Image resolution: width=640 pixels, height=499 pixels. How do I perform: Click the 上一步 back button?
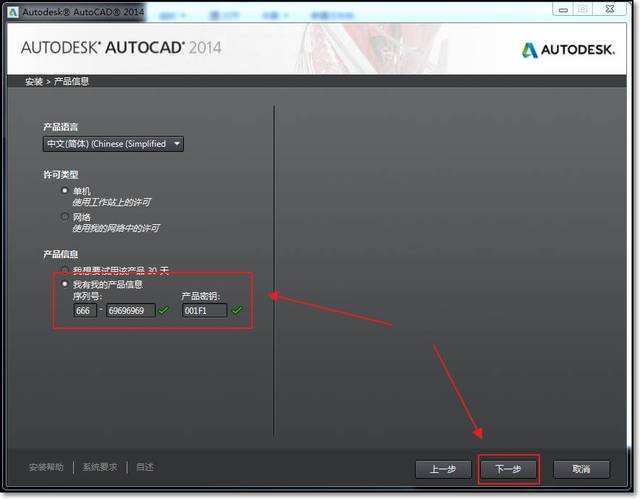443,469
